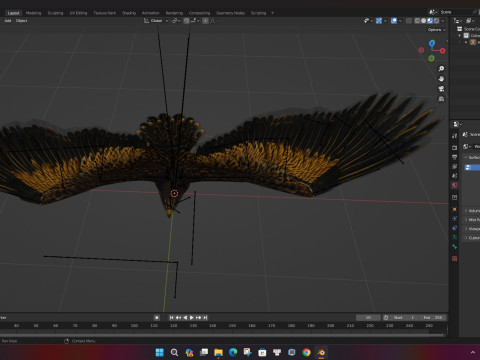Select rendered viewport shading
This screenshot has height=360, width=480.
436,21
